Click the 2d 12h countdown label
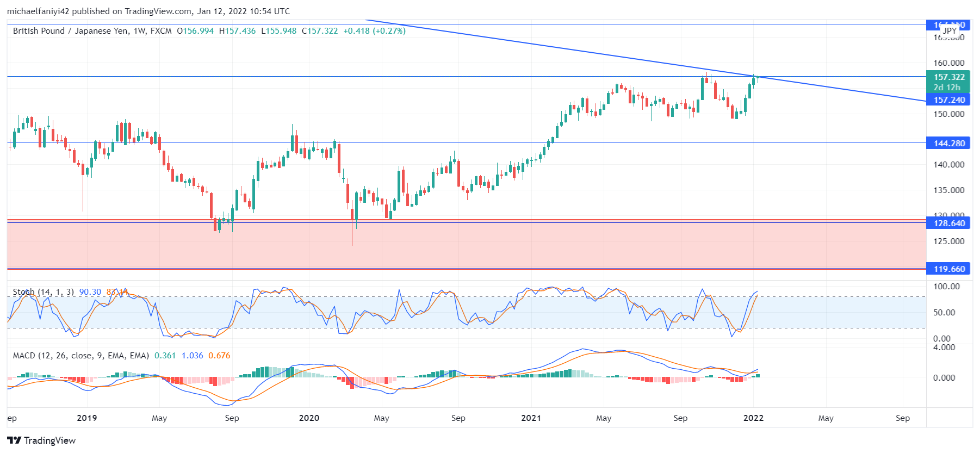Screen dimensions: 980x453 947,88
